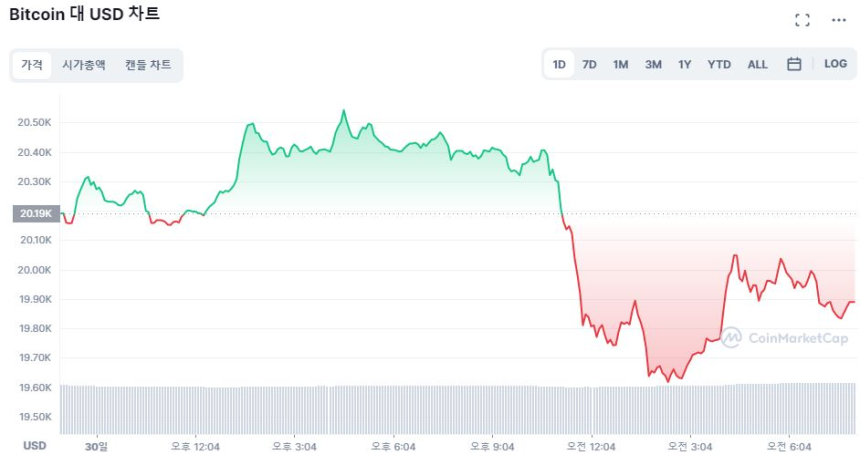Select the YTD time range

coord(719,64)
